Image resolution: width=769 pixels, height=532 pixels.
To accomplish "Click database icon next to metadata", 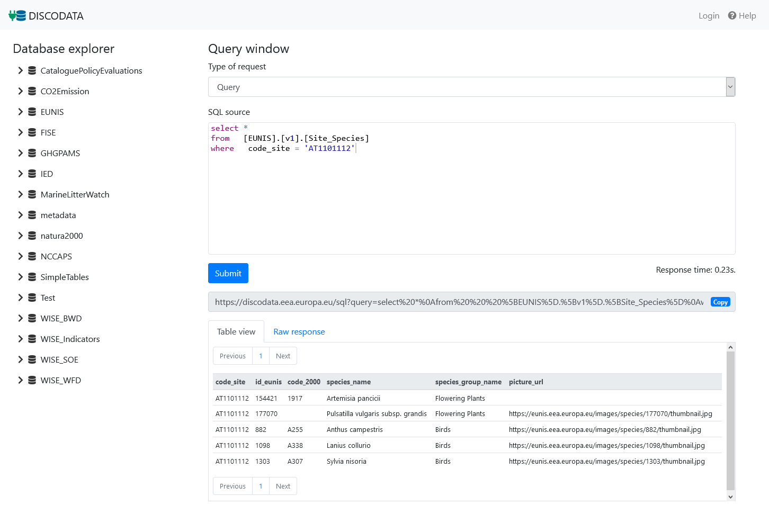I will coord(32,215).
